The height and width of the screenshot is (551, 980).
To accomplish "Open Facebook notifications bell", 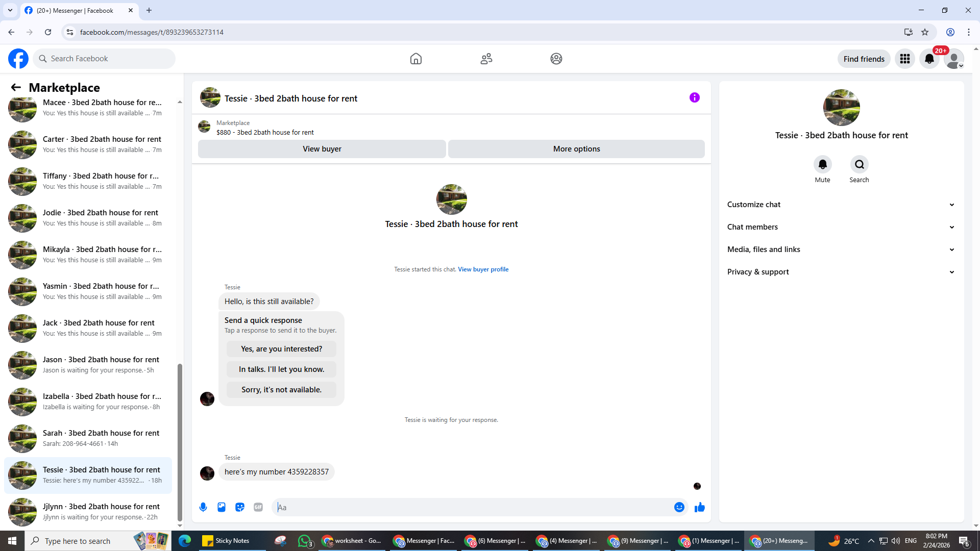I will (x=929, y=59).
